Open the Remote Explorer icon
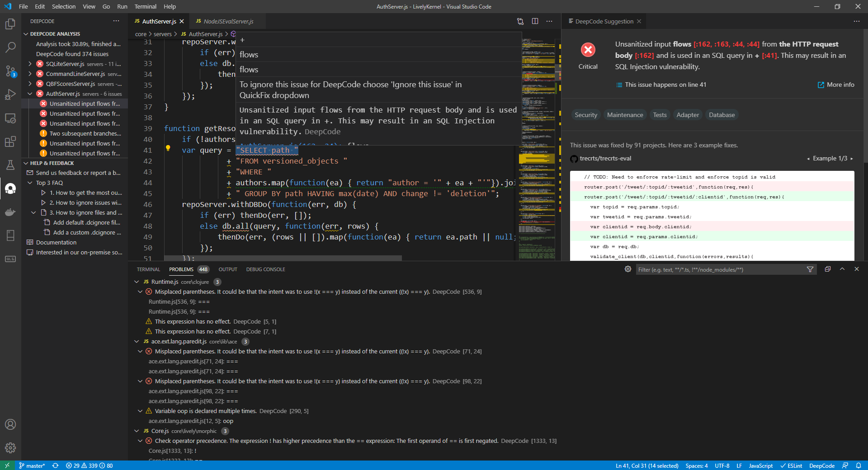 10,118
